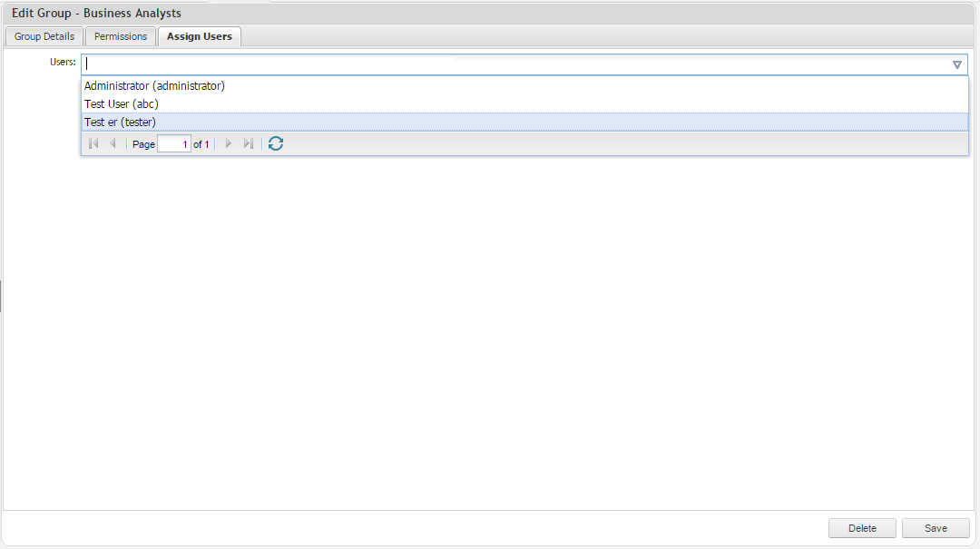Choose Test User (abc) option
This screenshot has height=549, width=980.
122,104
